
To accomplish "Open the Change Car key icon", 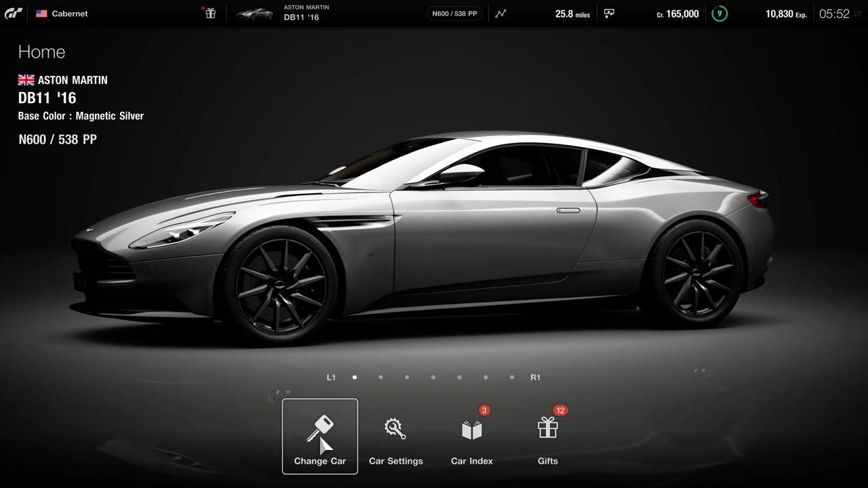I will pyautogui.click(x=319, y=430).
